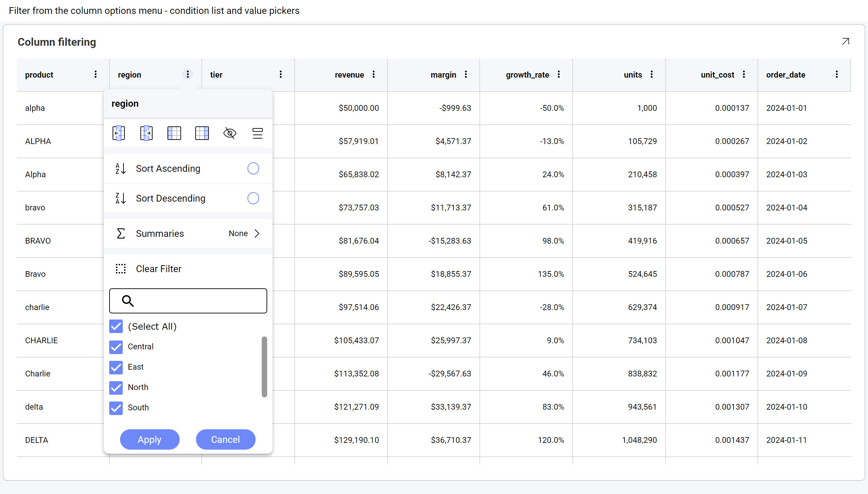Pin the region column to the right
Image resolution: width=868 pixels, height=494 pixels.
point(202,133)
